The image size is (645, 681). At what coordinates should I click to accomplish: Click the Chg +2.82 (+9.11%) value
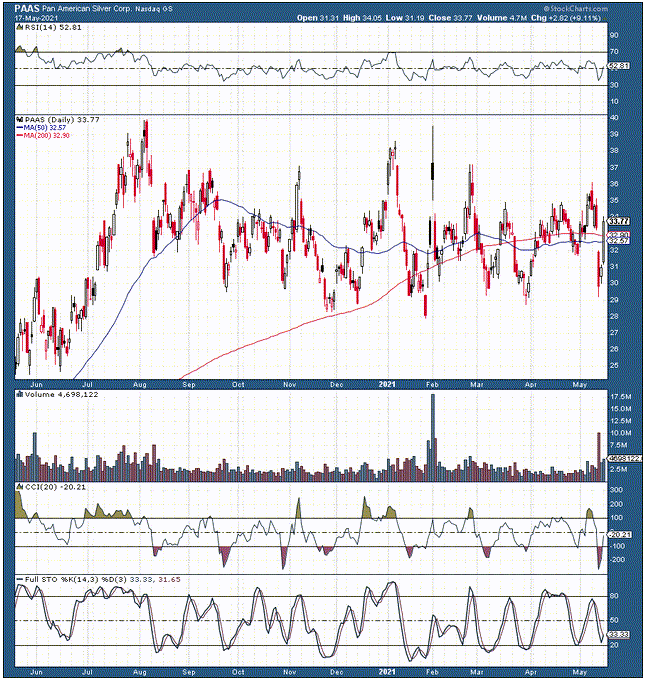pyautogui.click(x=566, y=18)
